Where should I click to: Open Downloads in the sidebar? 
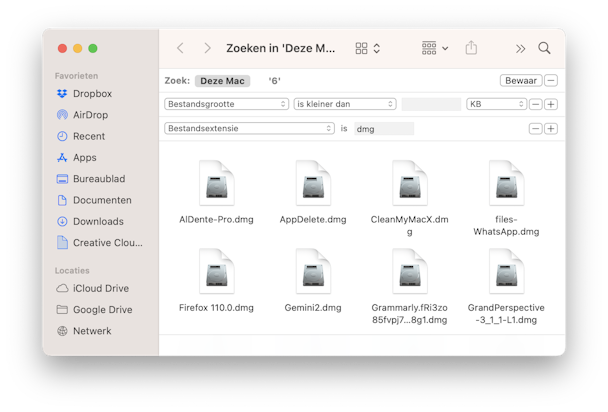tap(90, 222)
